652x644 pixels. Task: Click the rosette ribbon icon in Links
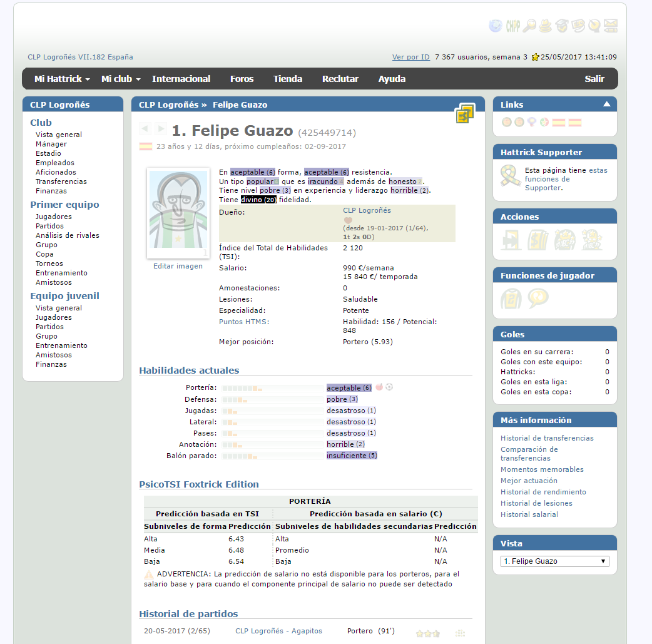531,122
